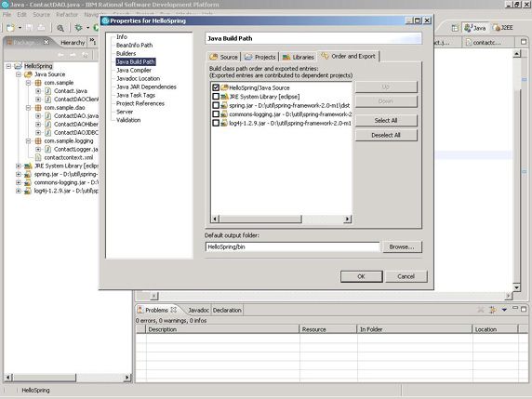The image size is (532, 399).
Task: Open the Libraries tab
Action: [299, 57]
